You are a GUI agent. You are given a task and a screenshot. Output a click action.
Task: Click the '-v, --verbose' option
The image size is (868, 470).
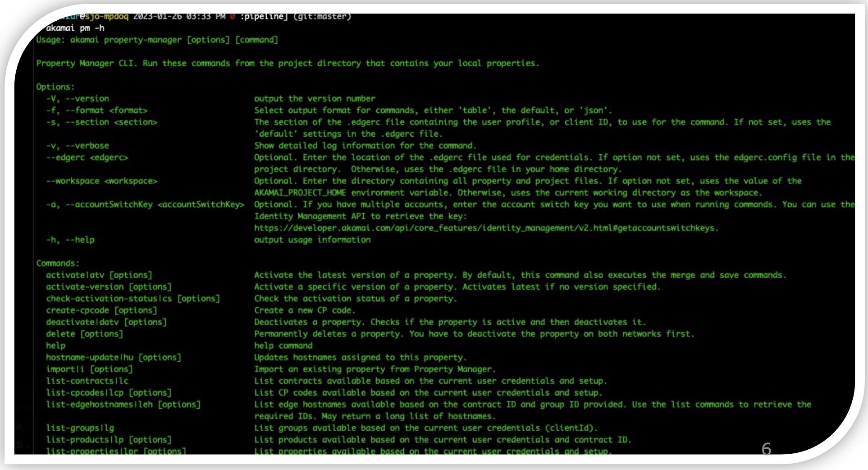pos(78,146)
